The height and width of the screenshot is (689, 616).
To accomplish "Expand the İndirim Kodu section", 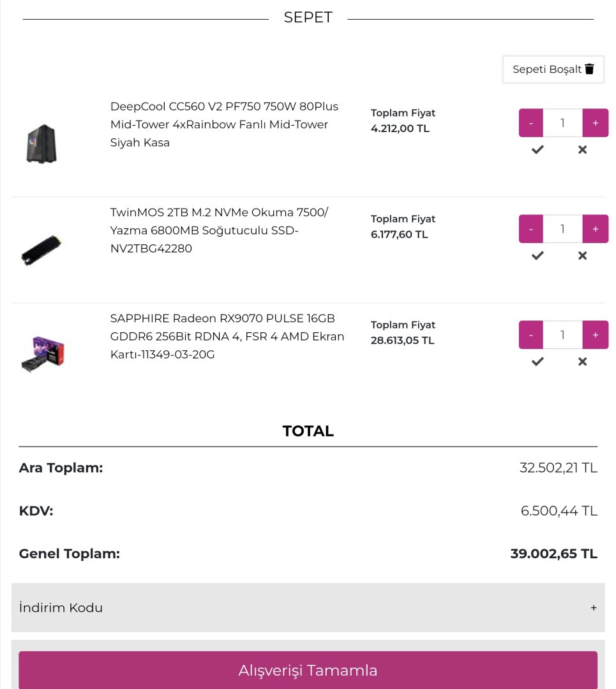I will 308,607.
